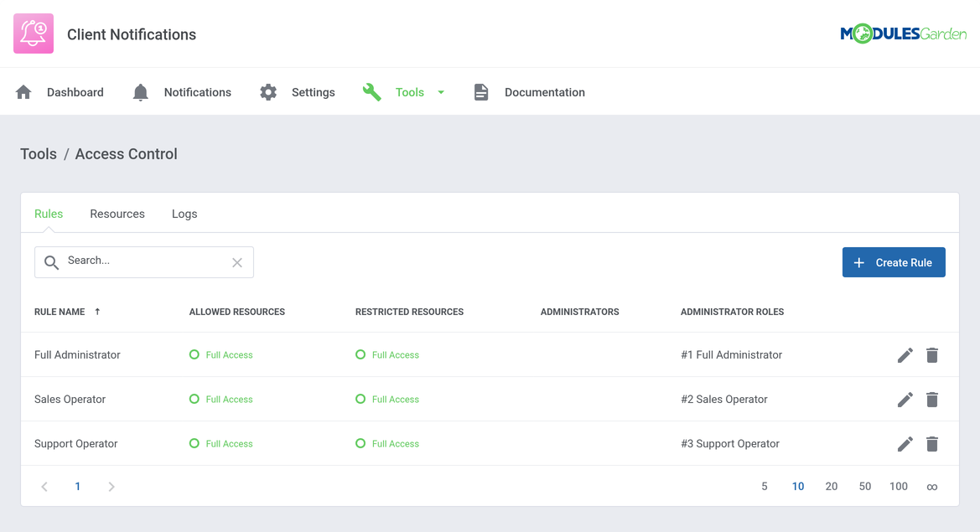Show 100 entries per page
Viewport: 980px width, 532px height.
pos(899,487)
